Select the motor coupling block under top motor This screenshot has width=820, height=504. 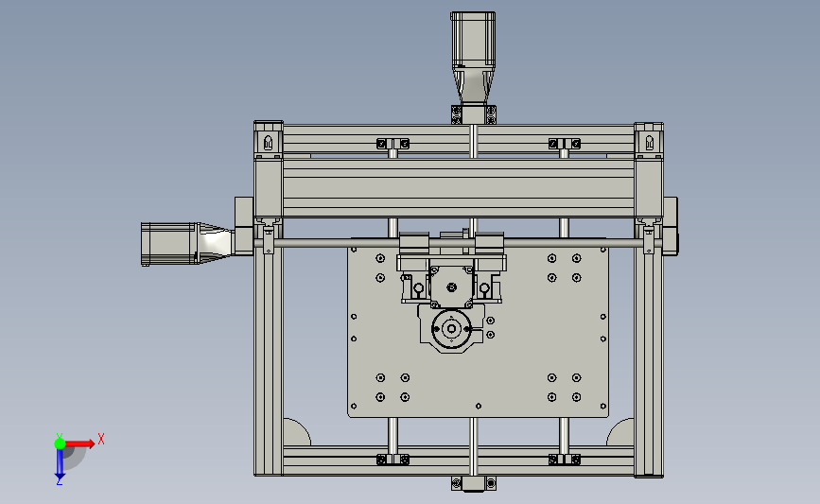[474, 114]
